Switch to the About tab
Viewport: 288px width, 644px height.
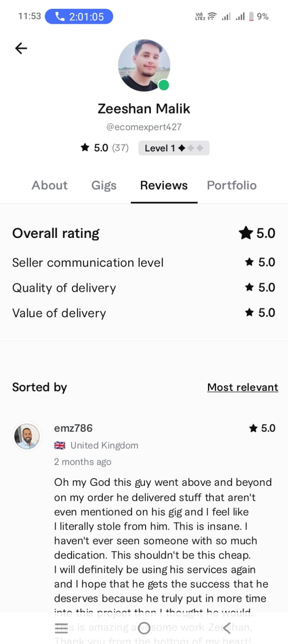click(x=49, y=185)
